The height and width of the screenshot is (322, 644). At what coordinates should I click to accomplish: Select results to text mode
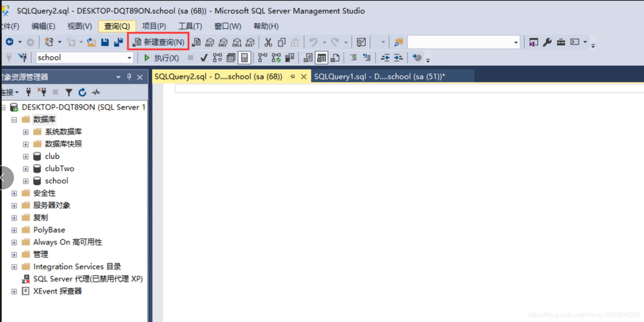[x=308, y=58]
